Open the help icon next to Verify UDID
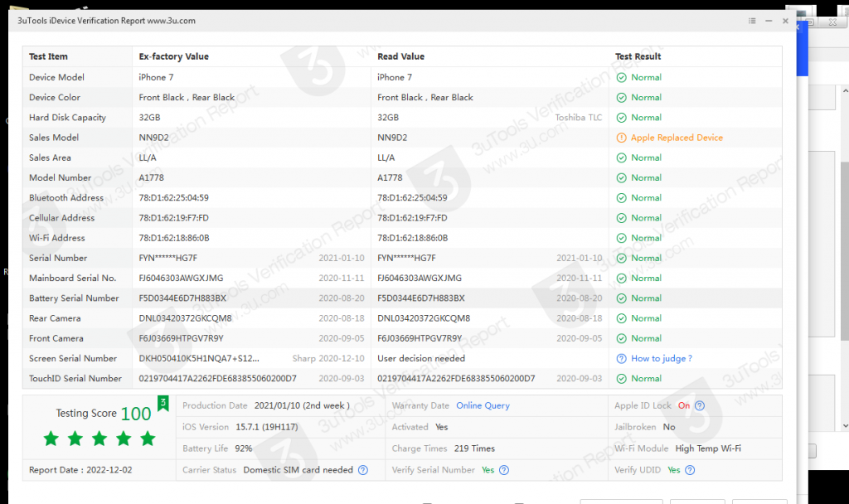 coord(690,470)
